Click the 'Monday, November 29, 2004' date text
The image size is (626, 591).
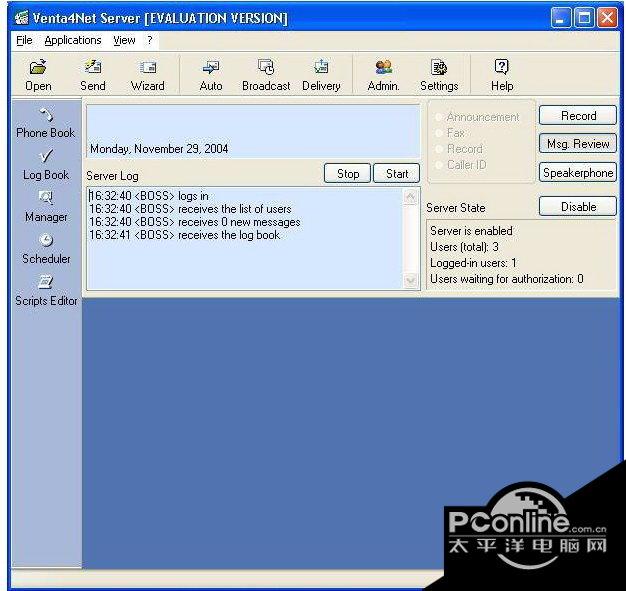[159, 149]
